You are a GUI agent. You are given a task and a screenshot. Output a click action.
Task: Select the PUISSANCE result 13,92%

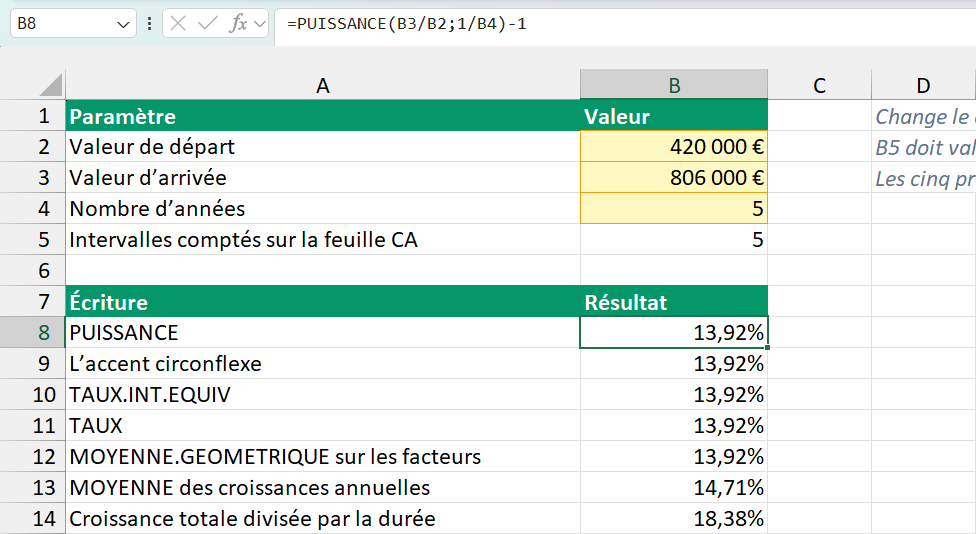point(673,332)
